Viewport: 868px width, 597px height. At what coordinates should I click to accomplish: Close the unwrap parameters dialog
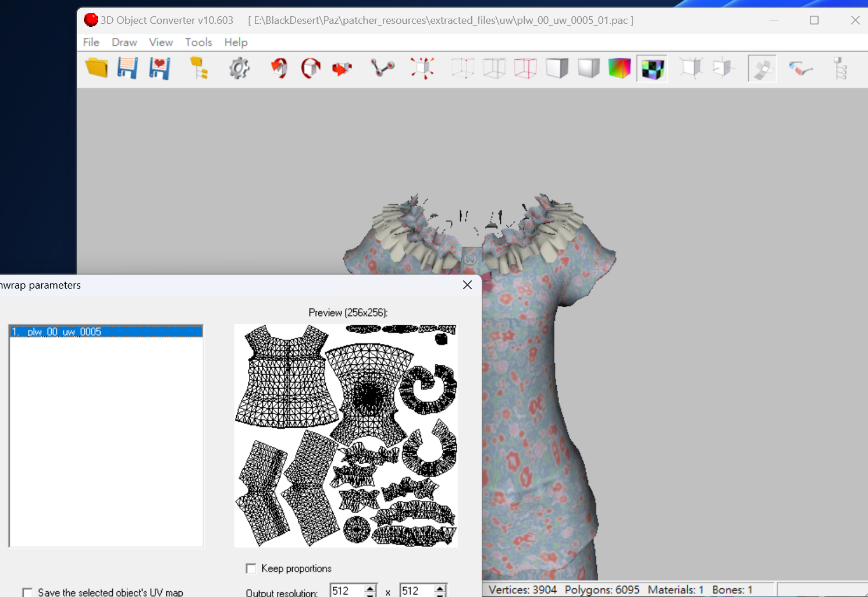tap(467, 285)
